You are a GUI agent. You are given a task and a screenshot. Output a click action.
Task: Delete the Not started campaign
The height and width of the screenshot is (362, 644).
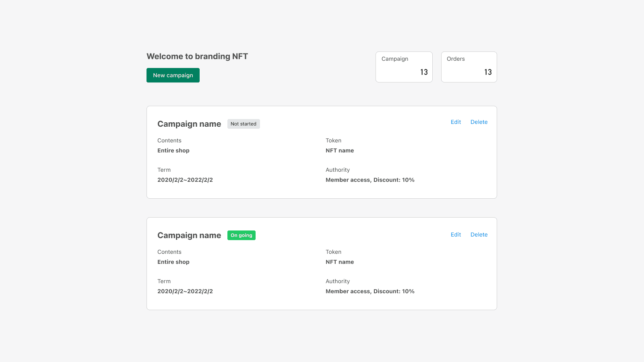479,122
